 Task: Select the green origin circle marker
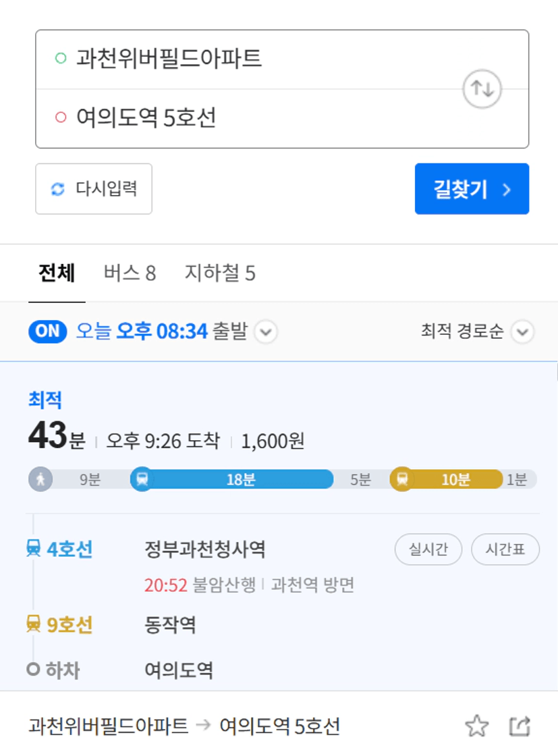coord(61,58)
